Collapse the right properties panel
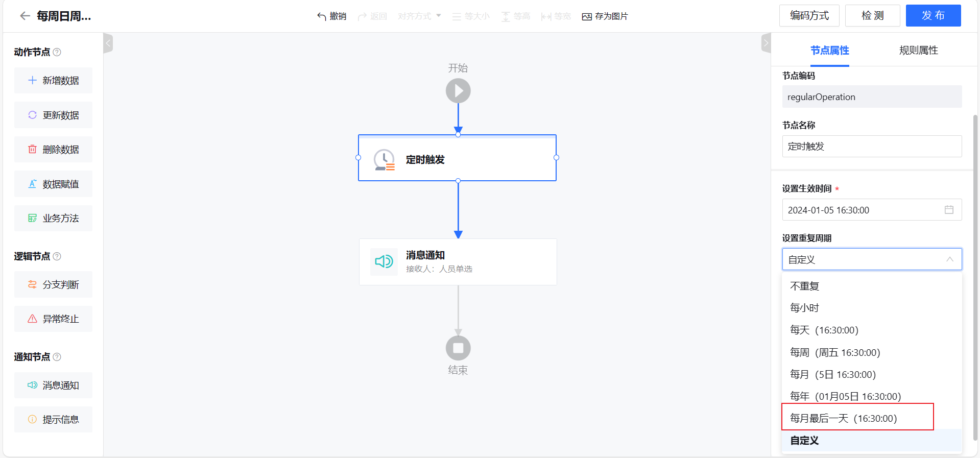This screenshot has height=458, width=980. click(766, 43)
